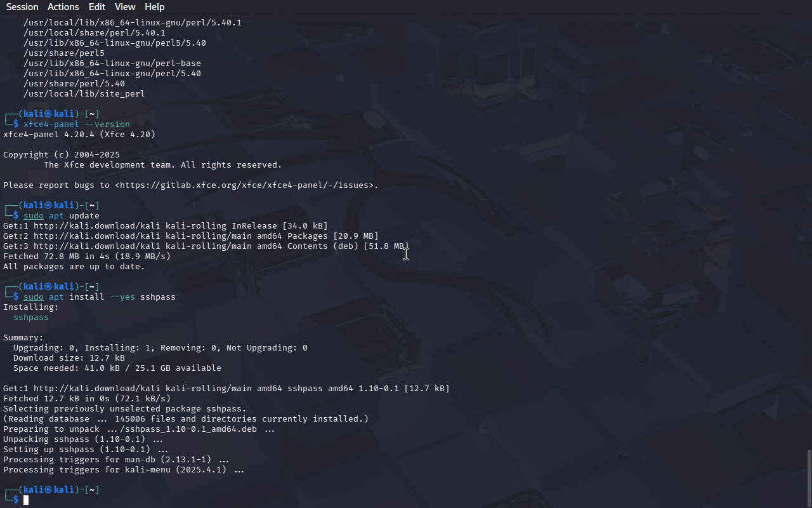Viewport: 812px width, 508px height.
Task: Click 'Processing triggers for kali-menu' line
Action: point(124,470)
